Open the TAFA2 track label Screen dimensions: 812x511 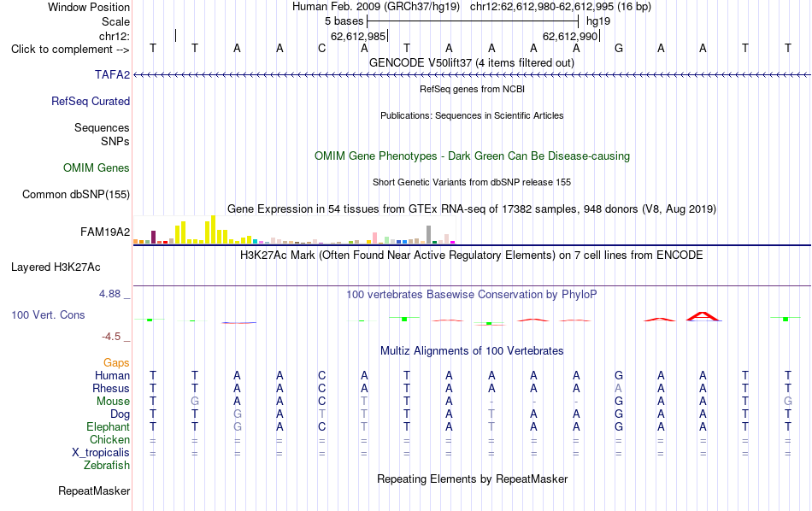pyautogui.click(x=112, y=75)
